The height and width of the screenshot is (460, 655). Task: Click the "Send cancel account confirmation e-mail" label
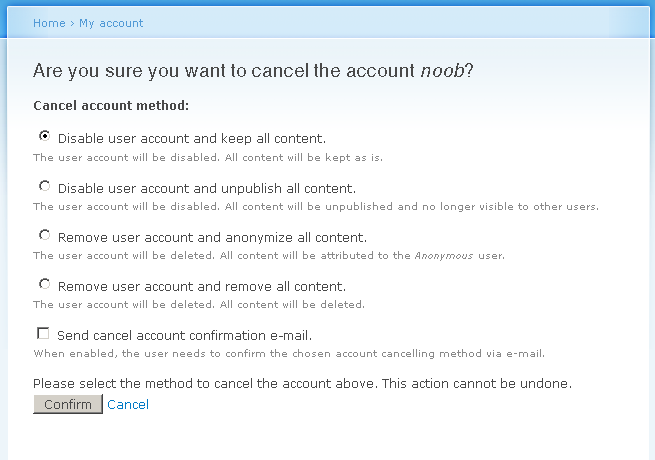pos(191,336)
